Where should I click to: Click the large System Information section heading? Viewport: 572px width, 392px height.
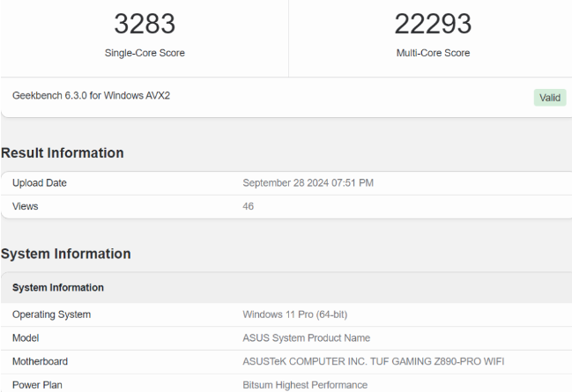pyautogui.click(x=66, y=254)
